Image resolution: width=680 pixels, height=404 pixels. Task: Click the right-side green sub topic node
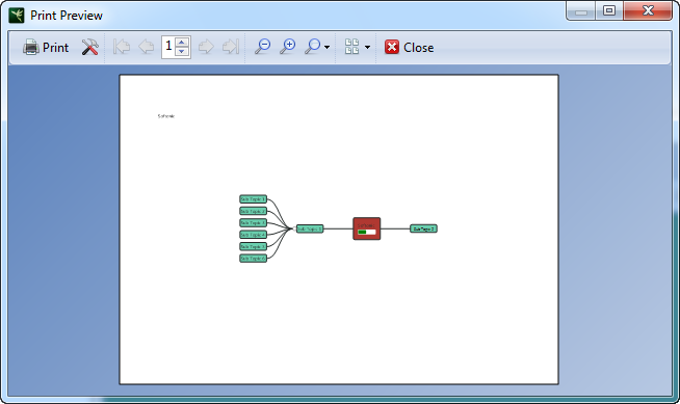[x=424, y=228]
